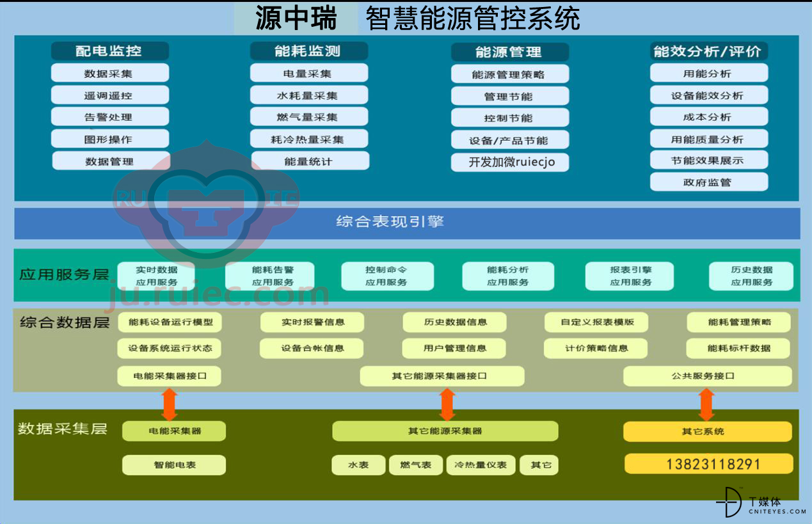Open the 历史数据 应用服务 box
This screenshot has height=524, width=812.
tap(751, 276)
